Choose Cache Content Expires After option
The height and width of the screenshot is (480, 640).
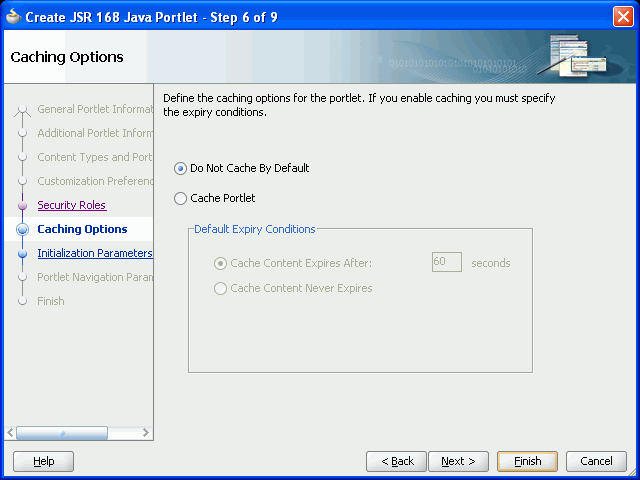click(220, 263)
